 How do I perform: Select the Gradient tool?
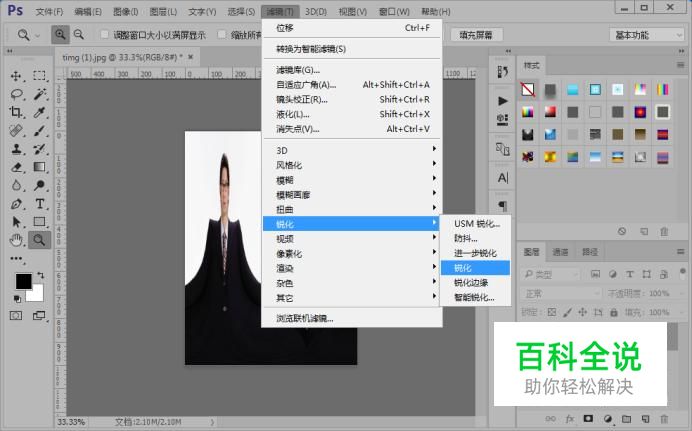click(40, 167)
